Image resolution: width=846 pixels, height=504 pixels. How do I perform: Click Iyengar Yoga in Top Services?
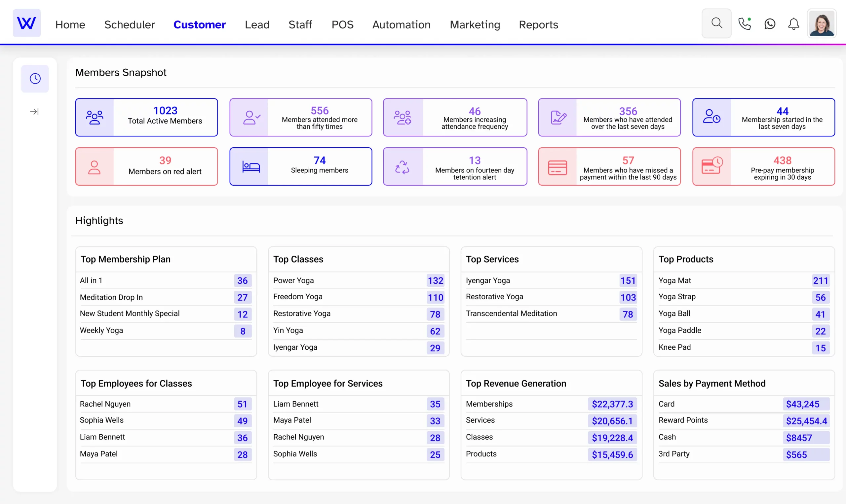[551, 280]
